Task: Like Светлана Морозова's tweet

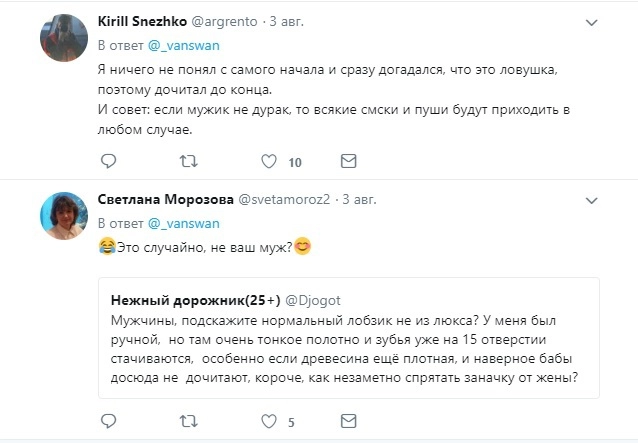Action: 268,420
